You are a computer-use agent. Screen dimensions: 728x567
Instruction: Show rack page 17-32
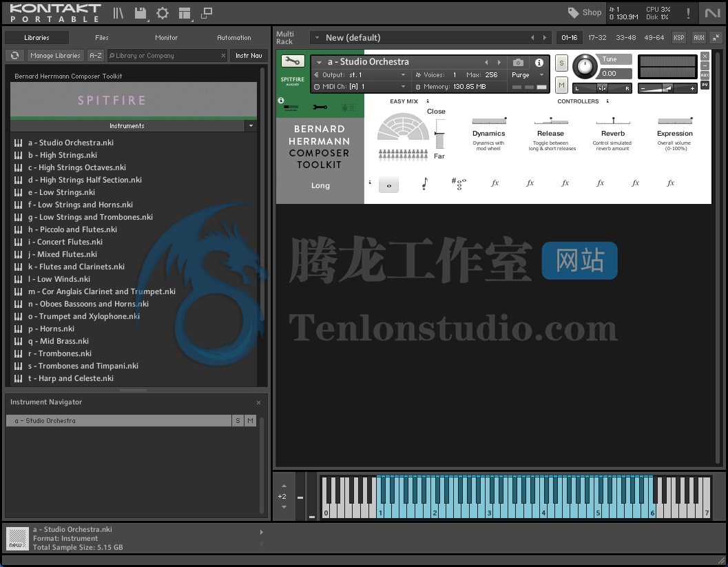pos(597,38)
